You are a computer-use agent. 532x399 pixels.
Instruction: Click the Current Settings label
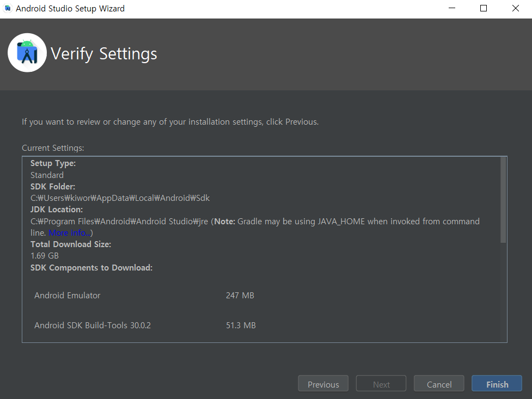tap(53, 148)
